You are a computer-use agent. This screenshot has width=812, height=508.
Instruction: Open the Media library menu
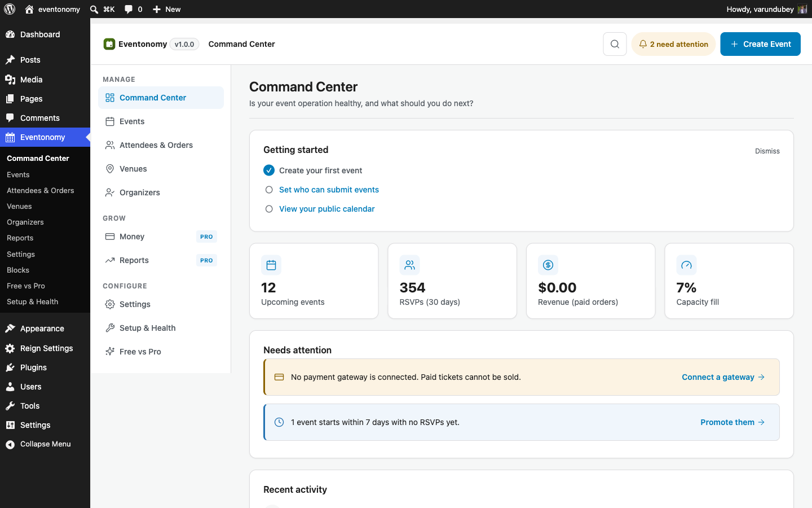[45, 80]
